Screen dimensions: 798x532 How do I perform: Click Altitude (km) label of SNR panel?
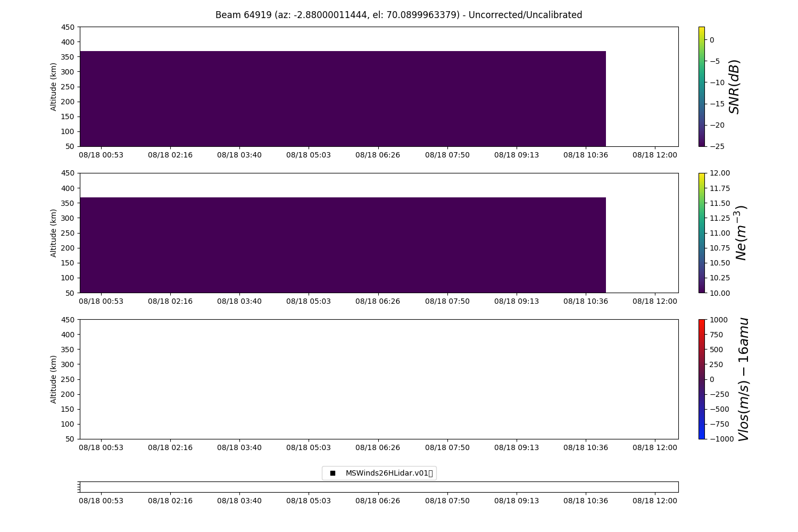click(x=54, y=86)
